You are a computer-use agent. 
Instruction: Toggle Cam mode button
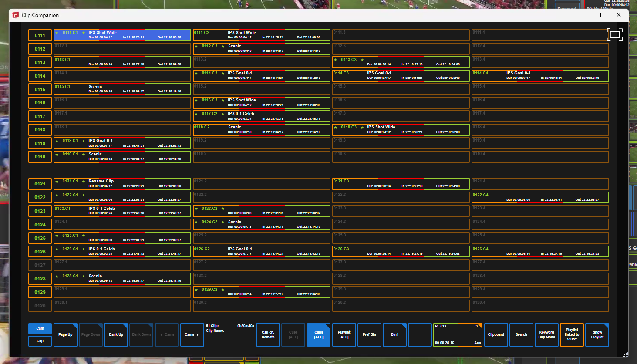pyautogui.click(x=40, y=328)
